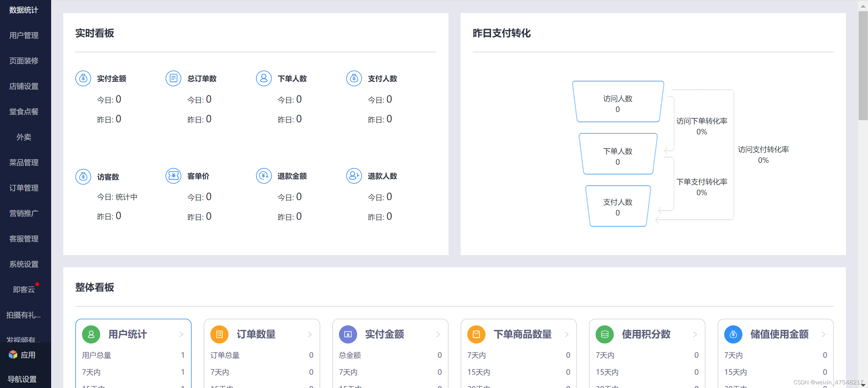Select 菜品管理 in the side menu
This screenshot has width=868, height=388.
click(24, 163)
